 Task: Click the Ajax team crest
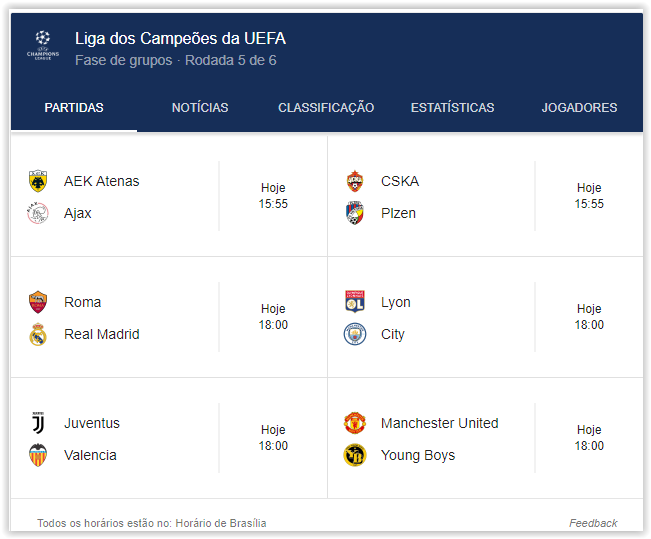[38, 213]
